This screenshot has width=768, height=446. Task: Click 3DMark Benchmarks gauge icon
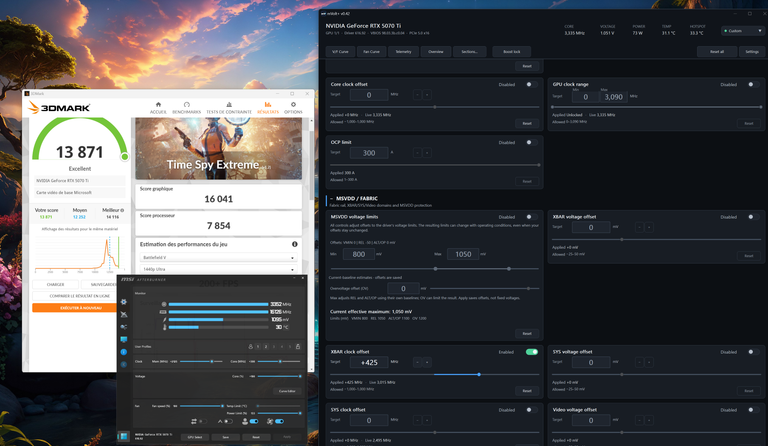pyautogui.click(x=187, y=104)
